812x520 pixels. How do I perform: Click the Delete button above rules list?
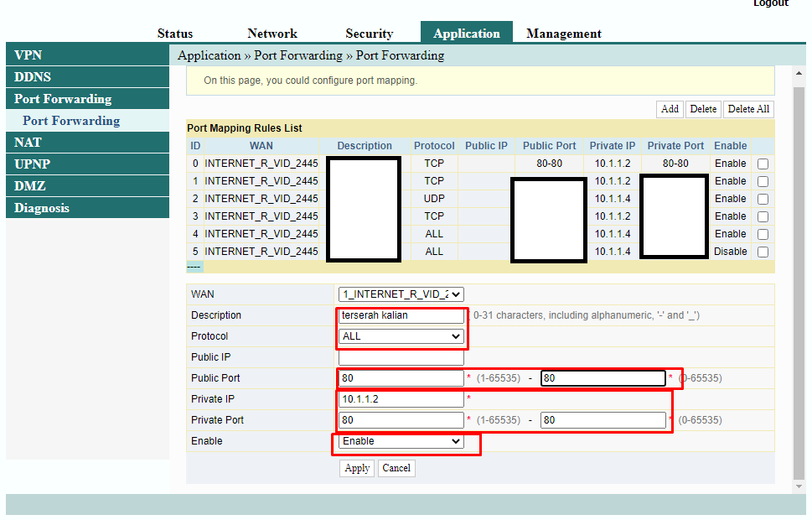(x=703, y=109)
